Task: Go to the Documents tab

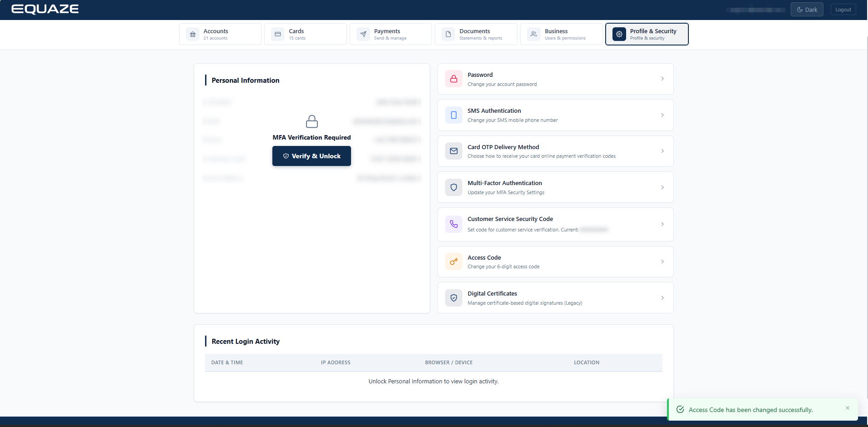Action: (476, 34)
